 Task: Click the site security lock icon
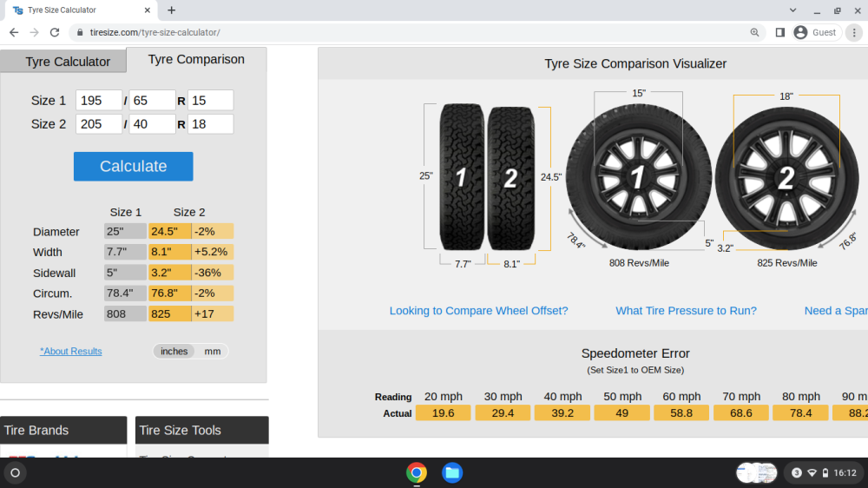[80, 33]
